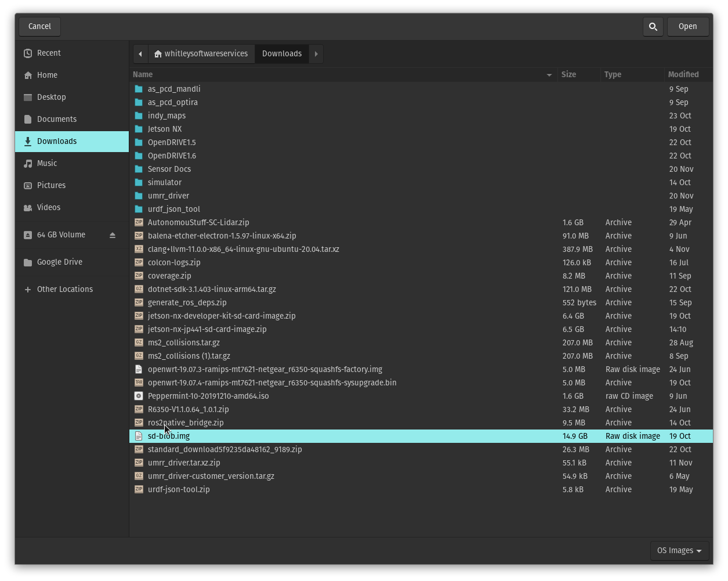This screenshot has height=581, width=728.
Task: Sort by the Modified column header
Action: click(x=688, y=75)
